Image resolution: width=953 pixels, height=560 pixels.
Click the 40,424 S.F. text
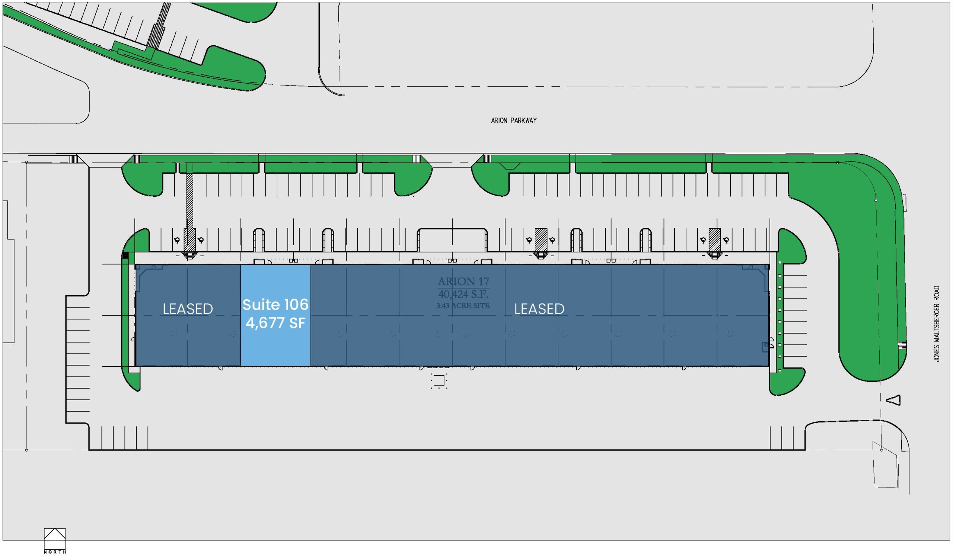pos(463,294)
